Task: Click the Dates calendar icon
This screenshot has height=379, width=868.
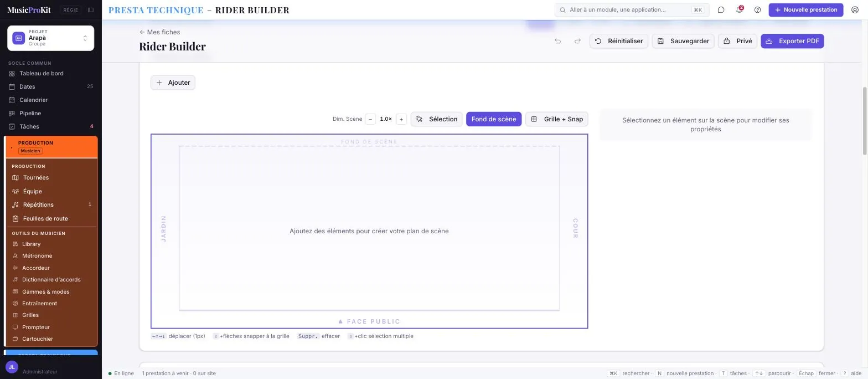Action: (12, 87)
